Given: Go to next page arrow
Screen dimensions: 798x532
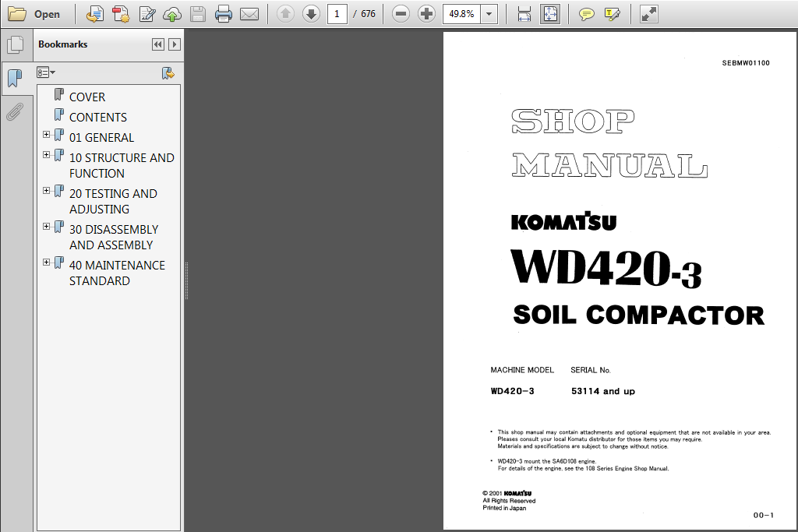Looking at the screenshot, I should (311, 14).
